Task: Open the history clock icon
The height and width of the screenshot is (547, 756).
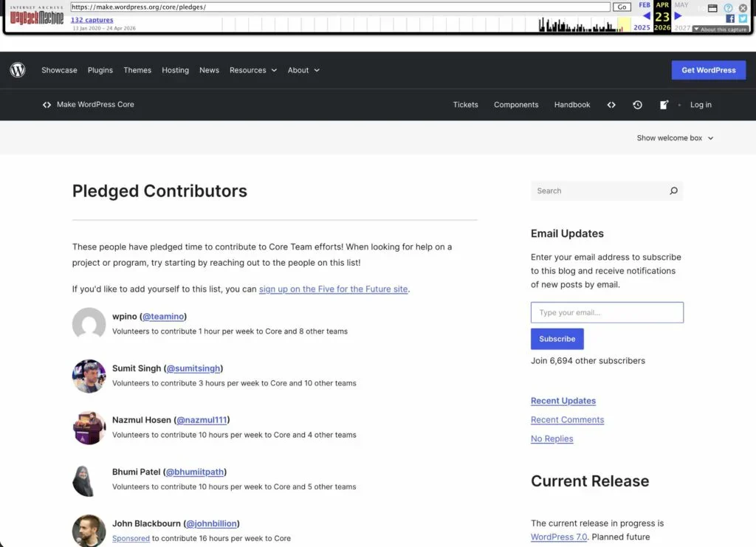Action: coord(637,105)
